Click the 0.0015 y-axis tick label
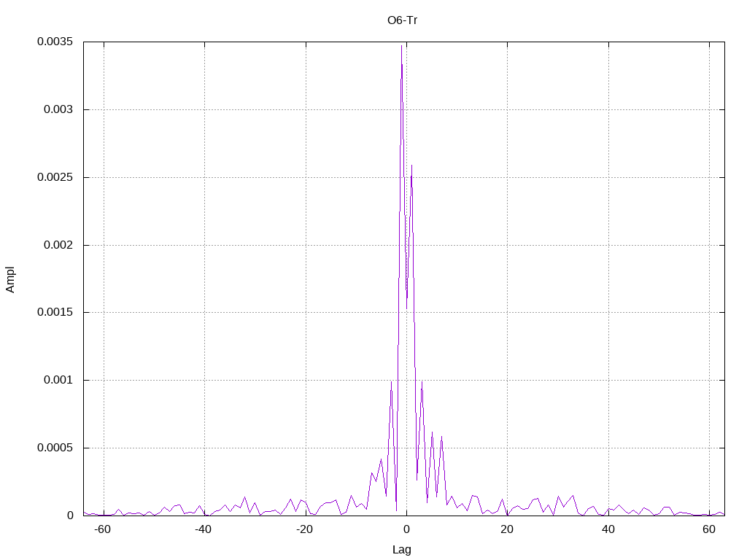747x560 pixels. pos(55,312)
